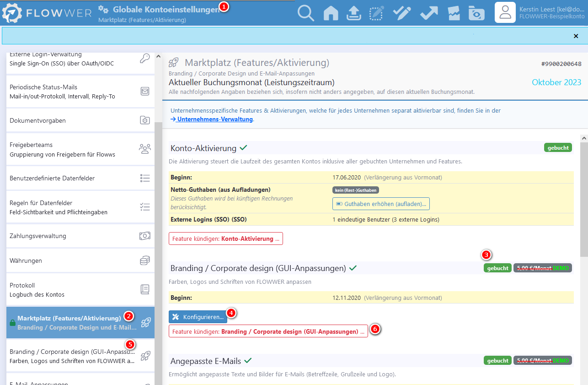Click 5,00 €/Monat DEMO badge of Branding
This screenshot has width=588, height=385.
tap(543, 268)
